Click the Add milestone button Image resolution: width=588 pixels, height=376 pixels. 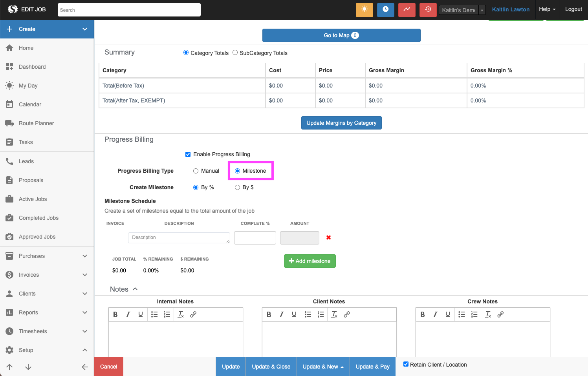pyautogui.click(x=310, y=261)
